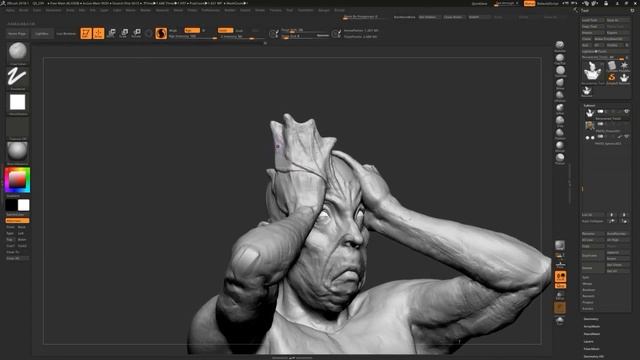Click the round Gizmo 3D icon
The image size is (640, 360).
click(x=149, y=33)
